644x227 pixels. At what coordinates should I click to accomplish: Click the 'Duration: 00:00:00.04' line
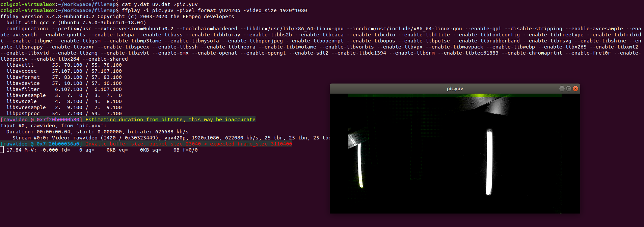pos(98,132)
